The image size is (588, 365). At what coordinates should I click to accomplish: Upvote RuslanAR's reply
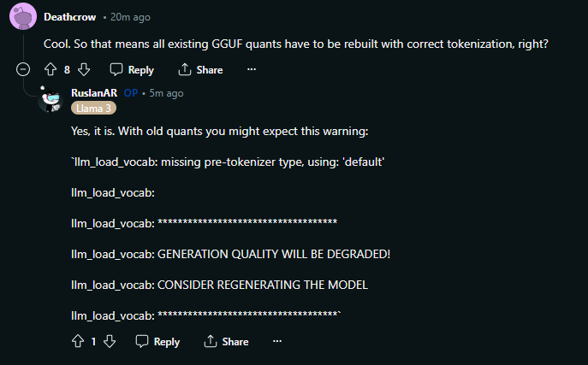click(78, 341)
